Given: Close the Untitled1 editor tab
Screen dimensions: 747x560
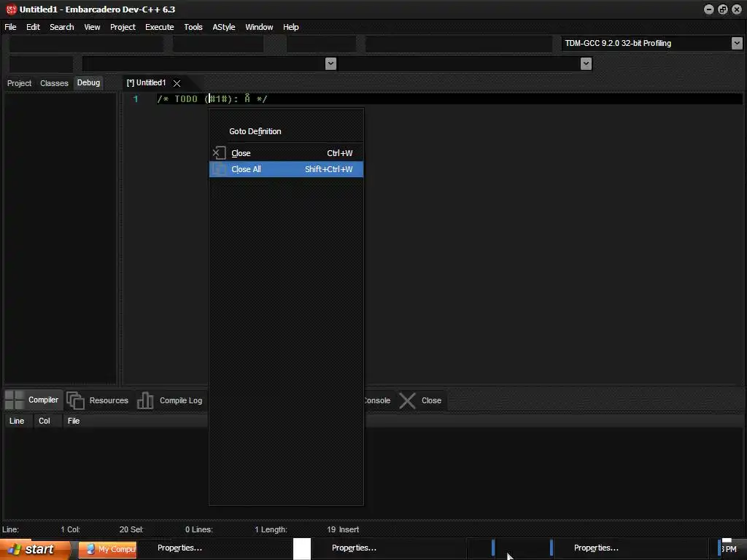Looking at the screenshot, I should [x=177, y=83].
